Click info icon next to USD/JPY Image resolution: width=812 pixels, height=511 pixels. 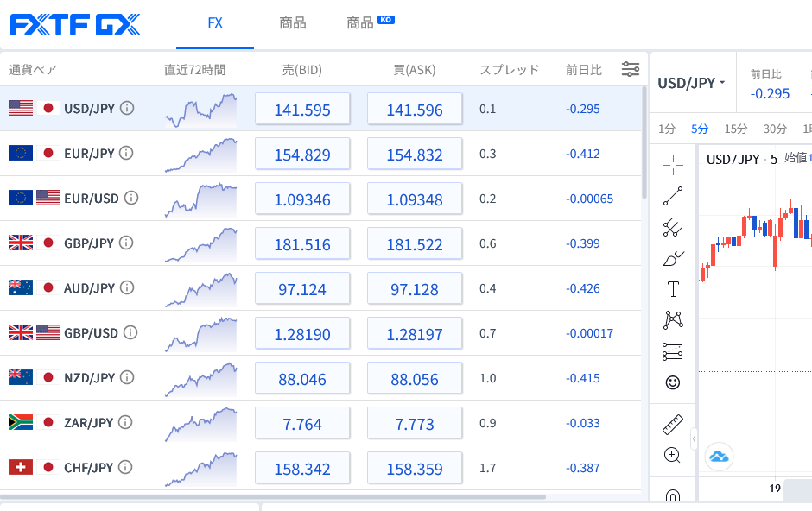(127, 109)
